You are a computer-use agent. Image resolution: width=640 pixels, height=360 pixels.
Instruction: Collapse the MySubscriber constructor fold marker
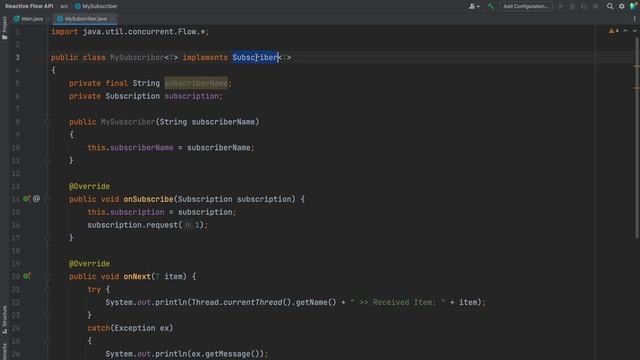47,122
